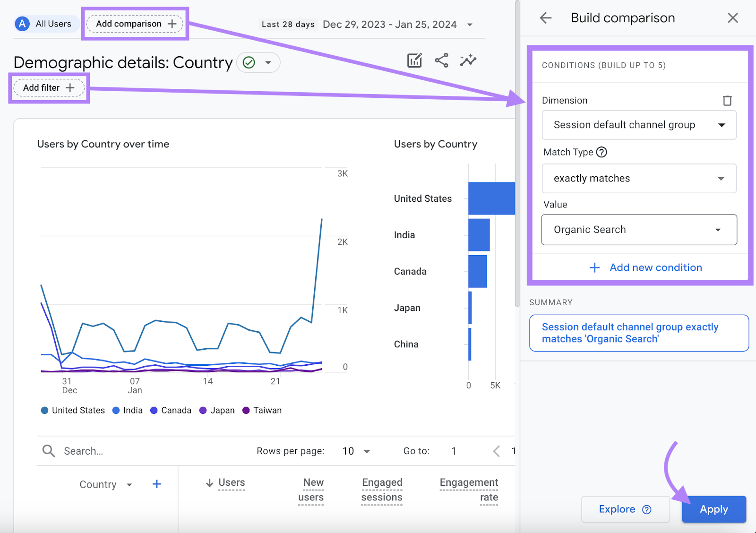This screenshot has height=533, width=756.
Task: Click the green report status checkmark
Action: click(249, 62)
